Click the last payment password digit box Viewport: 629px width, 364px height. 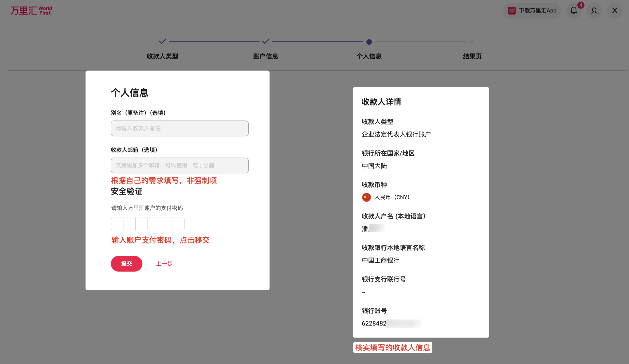pos(178,224)
